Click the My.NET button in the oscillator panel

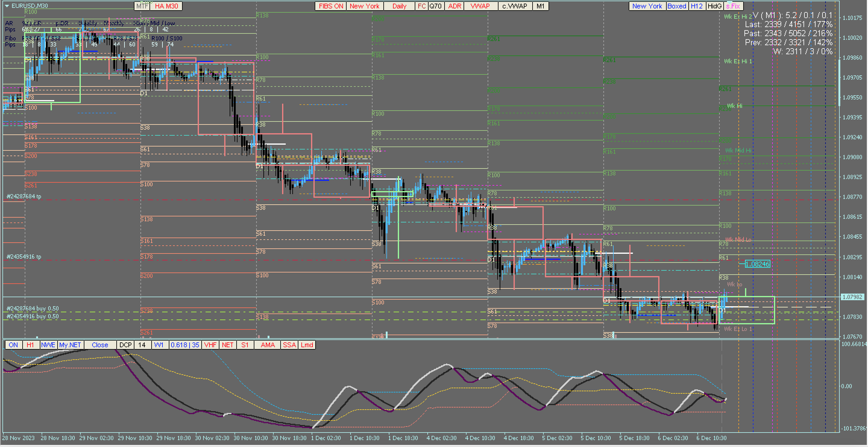[x=70, y=345]
